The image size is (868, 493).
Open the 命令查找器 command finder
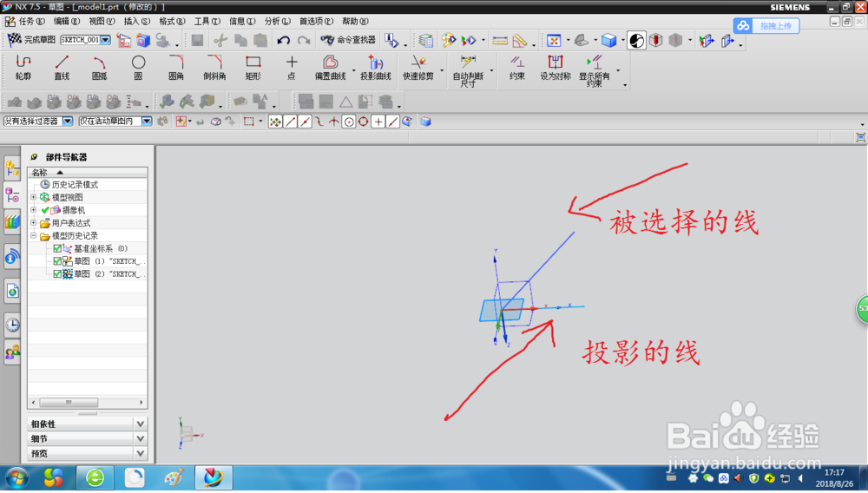click(x=348, y=40)
